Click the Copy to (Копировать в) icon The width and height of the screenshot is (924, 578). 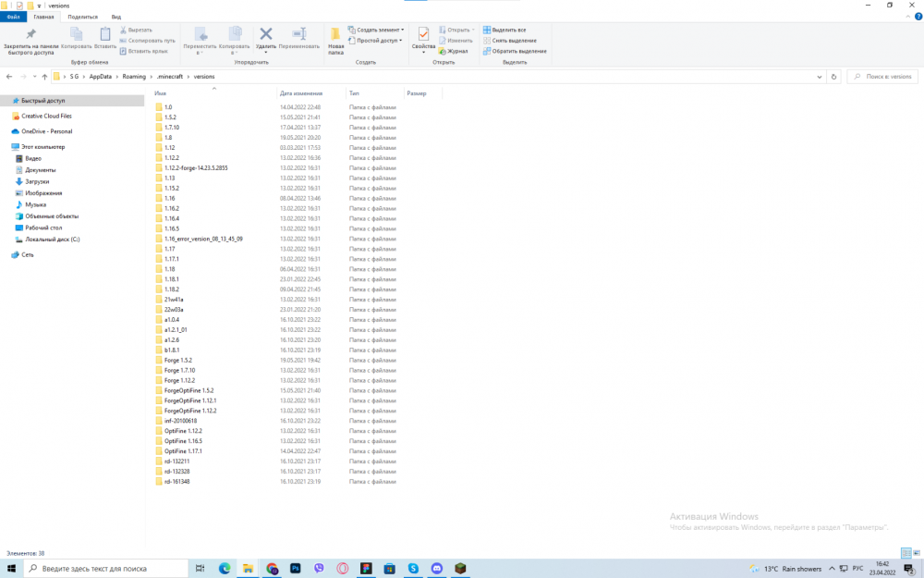pos(235,34)
